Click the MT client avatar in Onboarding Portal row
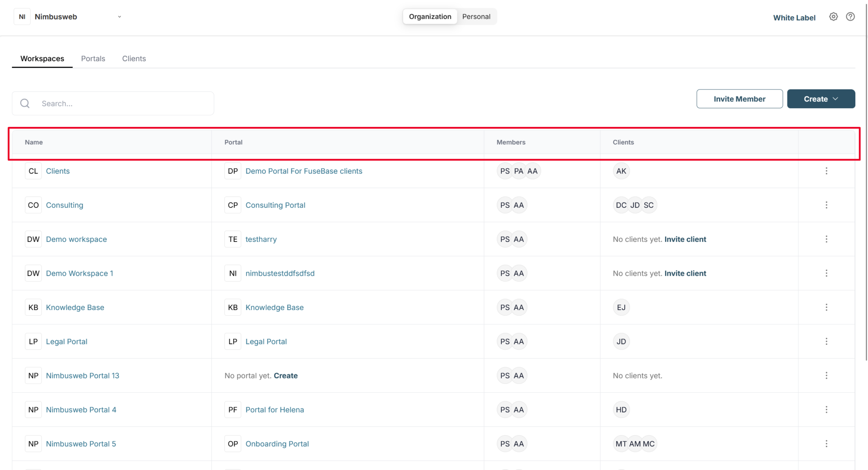The height and width of the screenshot is (470, 868). [620, 444]
